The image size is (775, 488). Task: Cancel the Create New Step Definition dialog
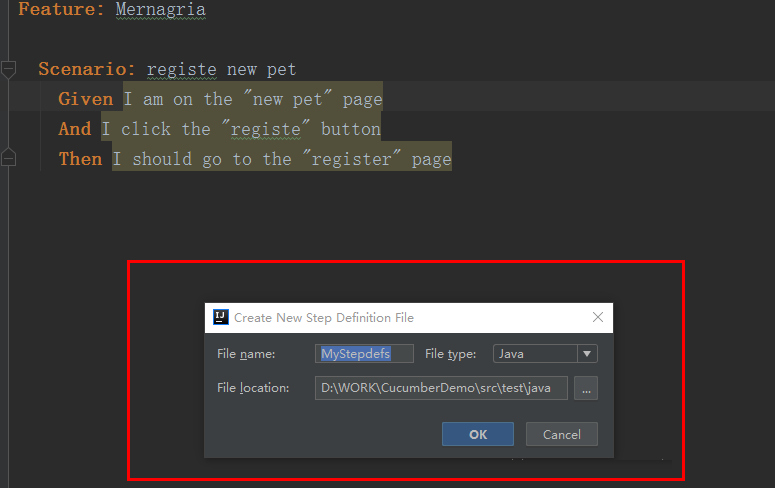point(561,434)
